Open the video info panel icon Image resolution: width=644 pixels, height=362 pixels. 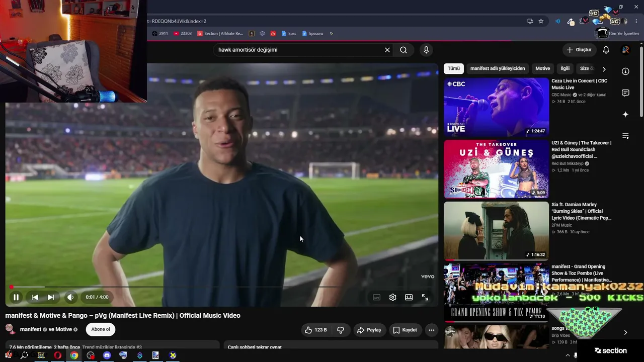625,71
